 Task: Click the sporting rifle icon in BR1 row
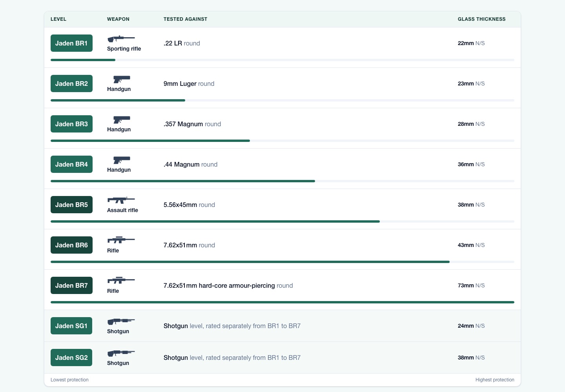[121, 39]
